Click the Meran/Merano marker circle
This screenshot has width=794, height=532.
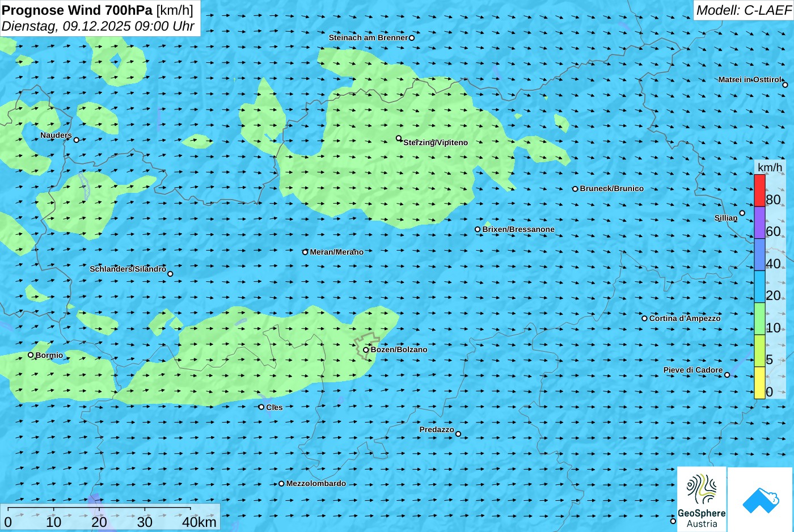point(305,252)
